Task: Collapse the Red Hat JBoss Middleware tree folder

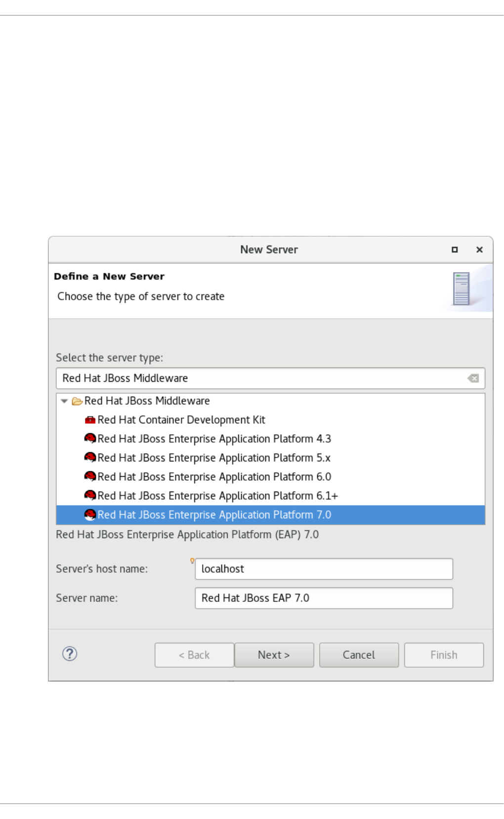Action: click(64, 401)
